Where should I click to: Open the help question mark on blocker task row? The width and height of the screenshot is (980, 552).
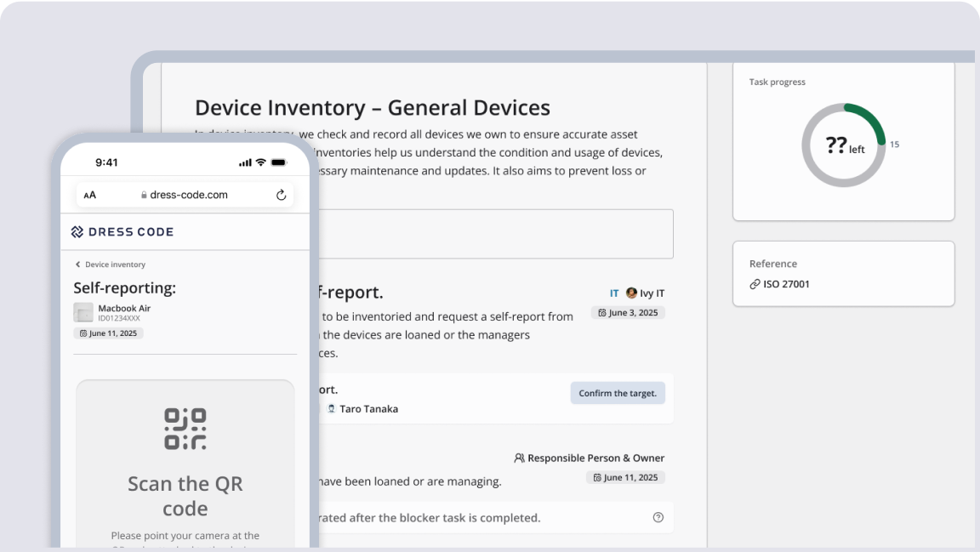click(x=658, y=517)
